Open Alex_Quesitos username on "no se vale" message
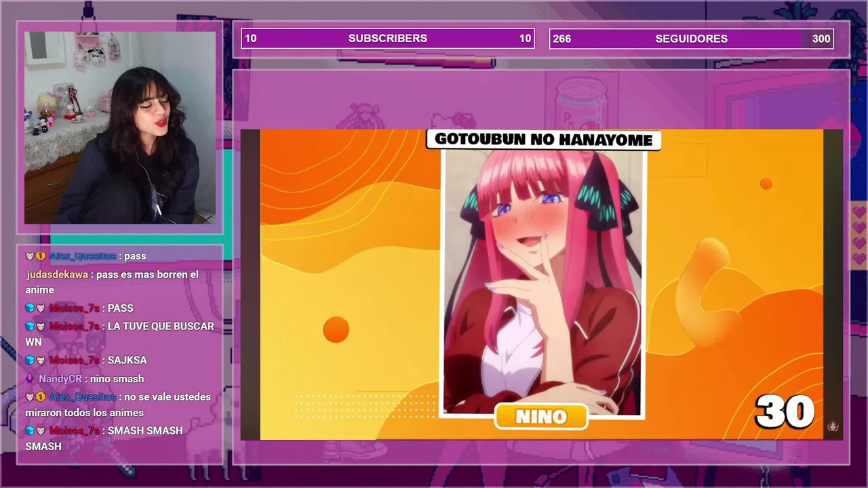 click(x=83, y=397)
